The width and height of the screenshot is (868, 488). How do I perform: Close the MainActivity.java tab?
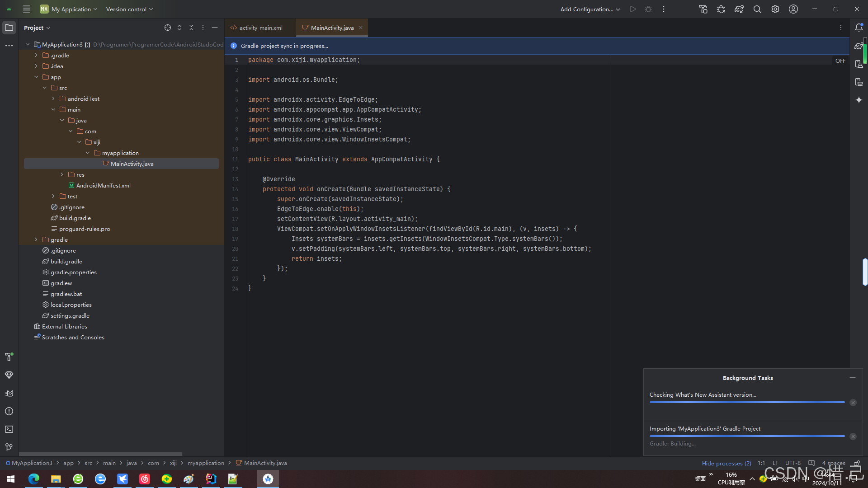[361, 28]
